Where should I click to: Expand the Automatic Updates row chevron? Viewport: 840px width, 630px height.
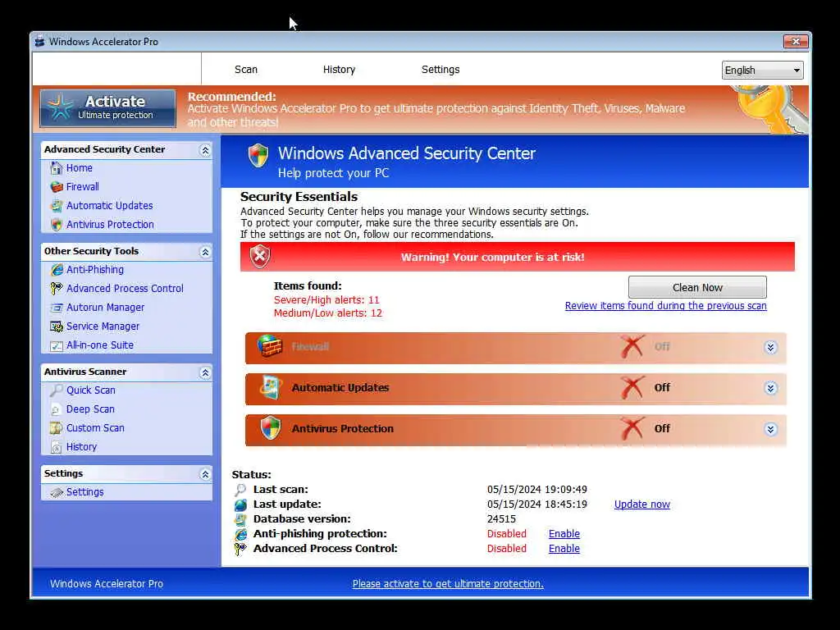point(770,388)
